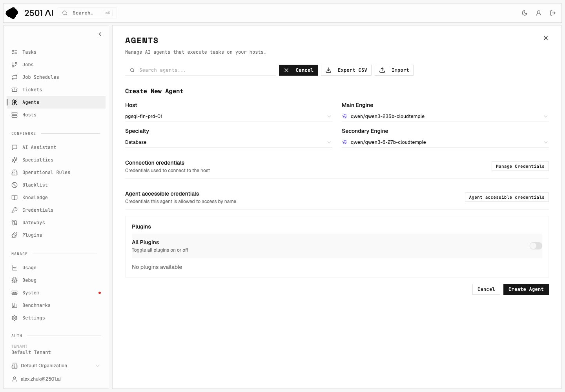Screen dimensions: 565x392
Task: Click the black Cancel button near search
Action: click(298, 70)
